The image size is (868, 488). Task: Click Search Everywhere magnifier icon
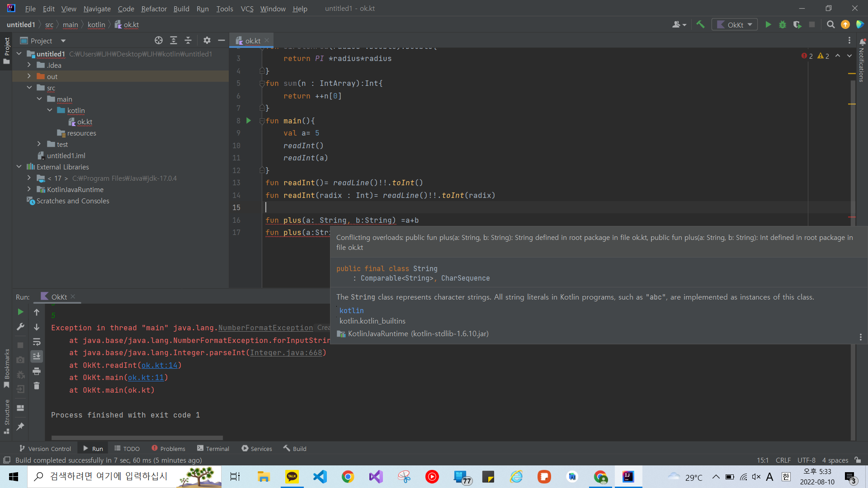pyautogui.click(x=830, y=25)
